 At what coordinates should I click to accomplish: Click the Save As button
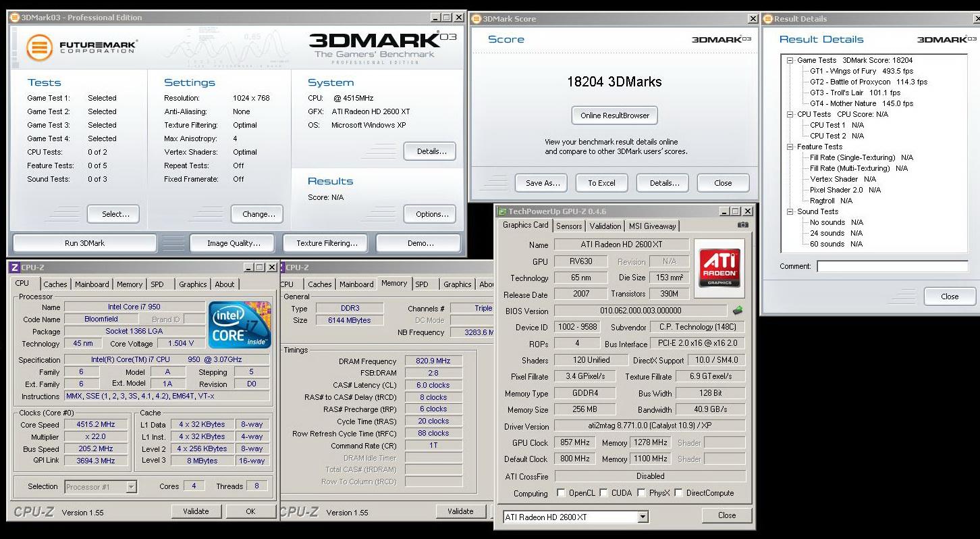pos(543,183)
